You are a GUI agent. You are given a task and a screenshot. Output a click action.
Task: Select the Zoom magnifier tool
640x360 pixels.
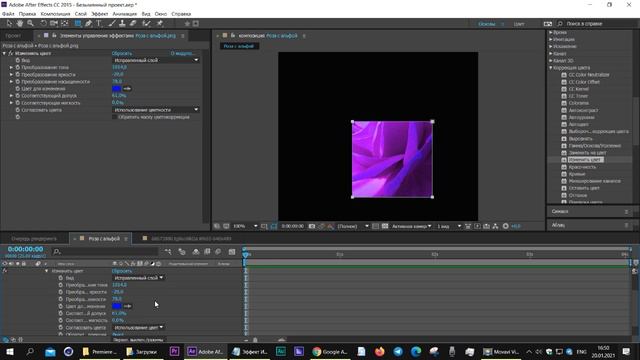[30, 24]
